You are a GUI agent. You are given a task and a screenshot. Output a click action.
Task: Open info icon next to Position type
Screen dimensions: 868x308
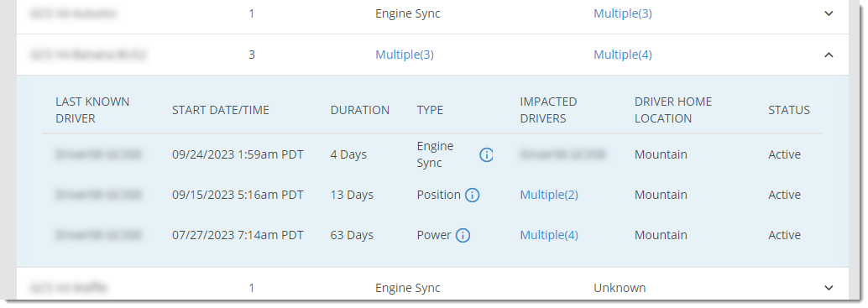[472, 196]
